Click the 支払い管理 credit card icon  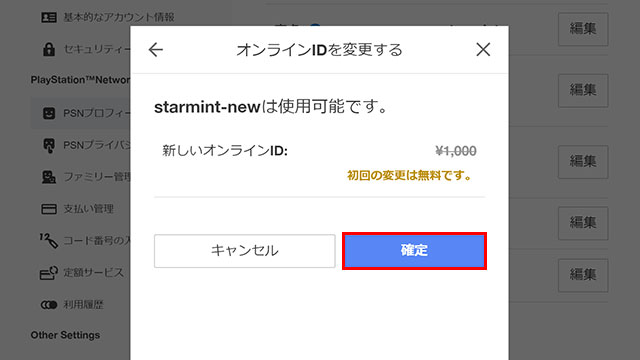pos(49,209)
